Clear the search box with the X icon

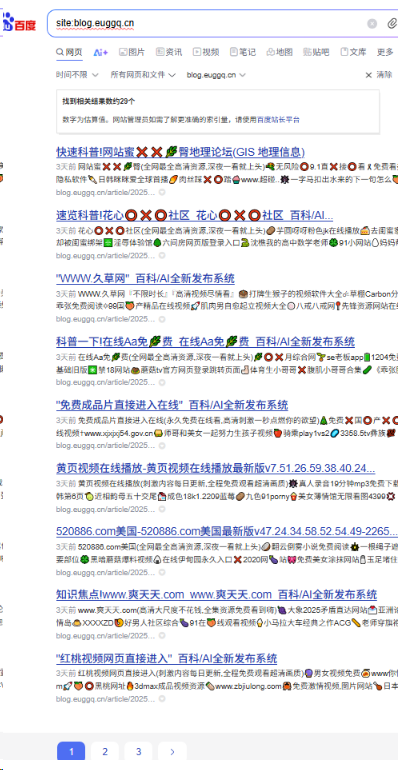point(372,23)
